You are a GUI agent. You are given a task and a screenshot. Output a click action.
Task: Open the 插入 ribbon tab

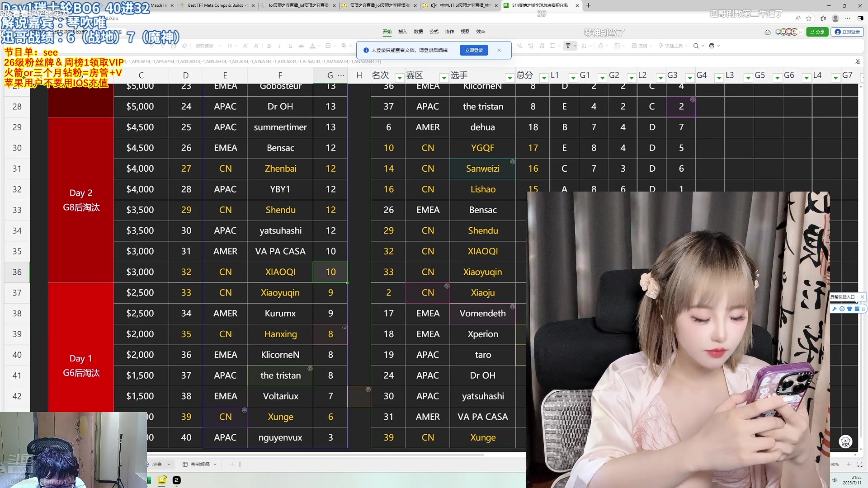(x=402, y=32)
